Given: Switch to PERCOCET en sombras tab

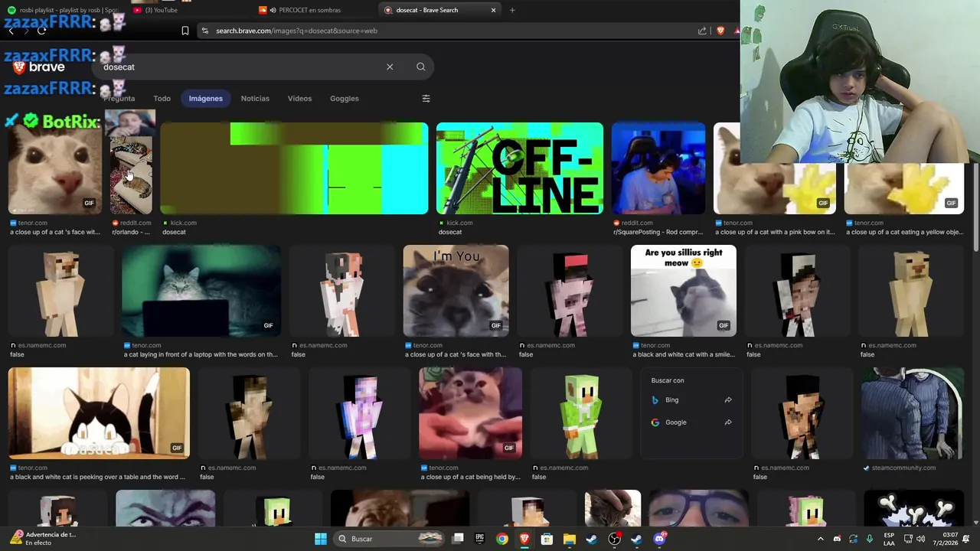Looking at the screenshot, I should click(314, 10).
